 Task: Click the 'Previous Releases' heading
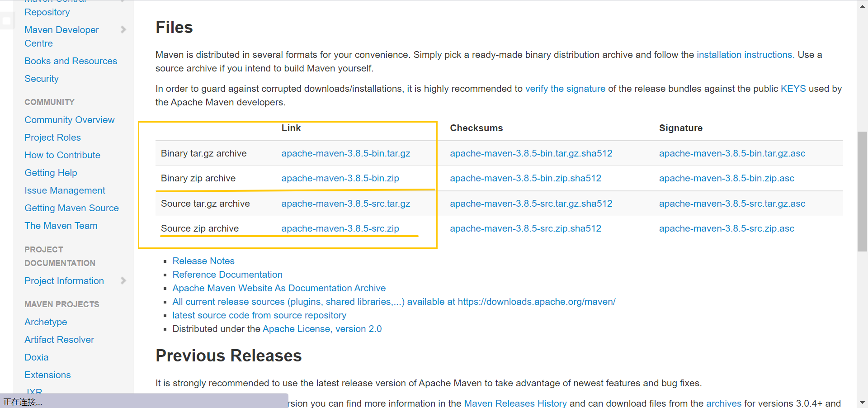pyautogui.click(x=228, y=356)
